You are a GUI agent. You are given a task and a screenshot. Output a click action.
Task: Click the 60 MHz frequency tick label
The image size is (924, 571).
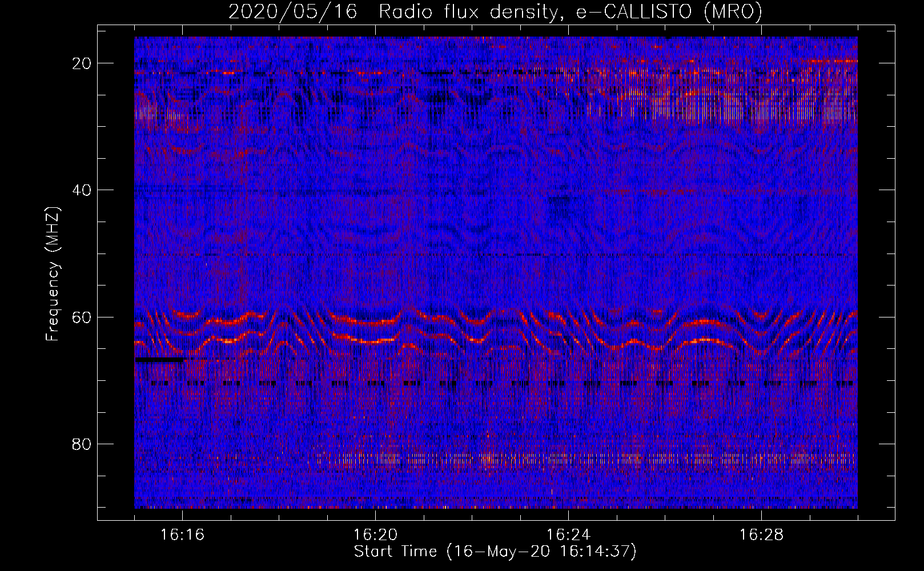point(82,317)
